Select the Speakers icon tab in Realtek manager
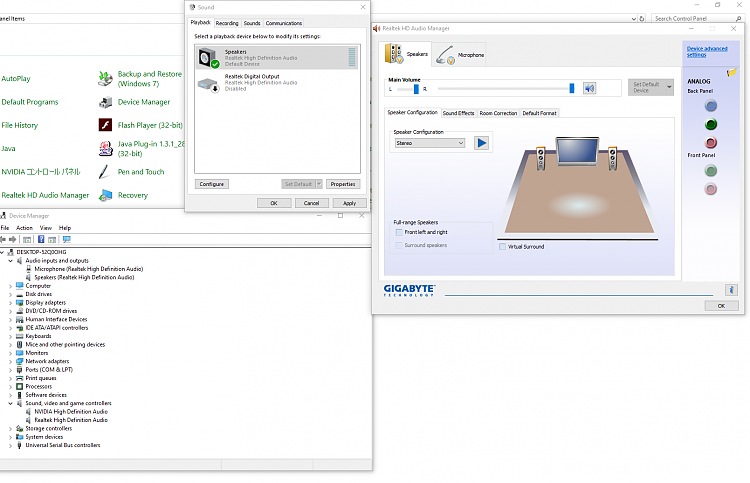750x483 pixels. point(407,54)
